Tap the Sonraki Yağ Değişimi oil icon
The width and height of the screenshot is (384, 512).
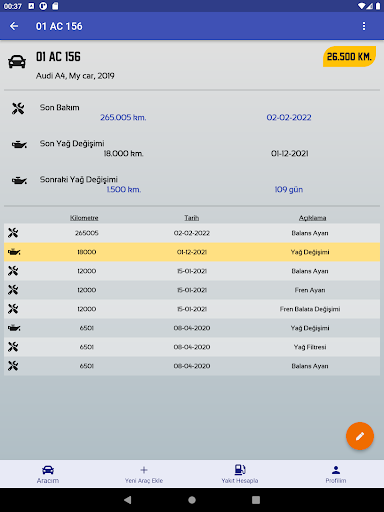point(19,181)
